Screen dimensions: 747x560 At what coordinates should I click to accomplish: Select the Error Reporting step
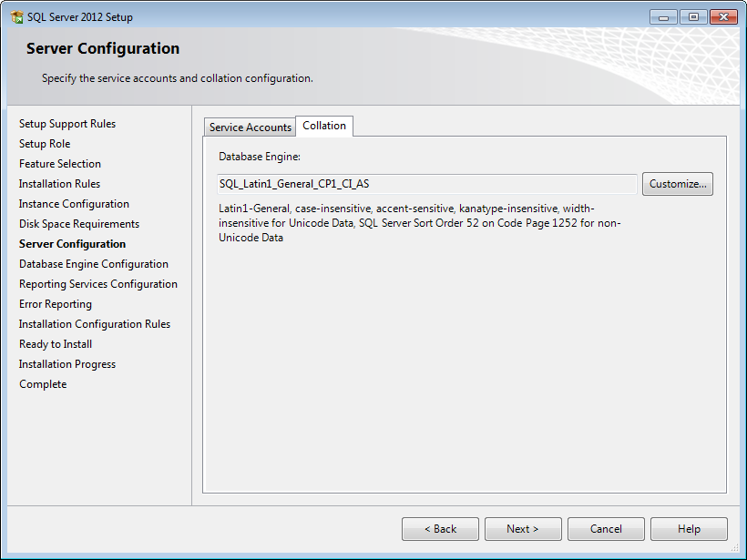point(56,304)
